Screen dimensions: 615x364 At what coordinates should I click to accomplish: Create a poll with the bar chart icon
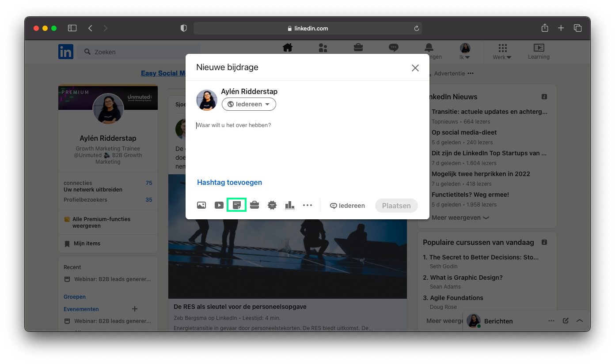[x=290, y=205]
